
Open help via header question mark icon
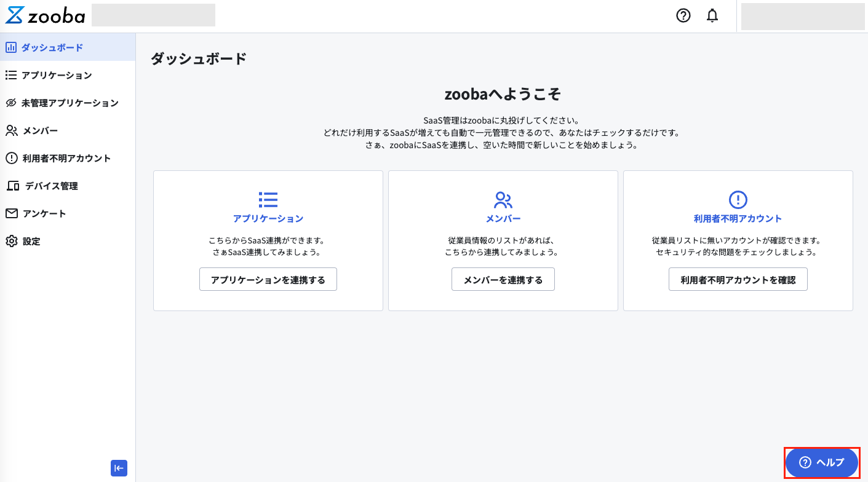click(x=683, y=16)
